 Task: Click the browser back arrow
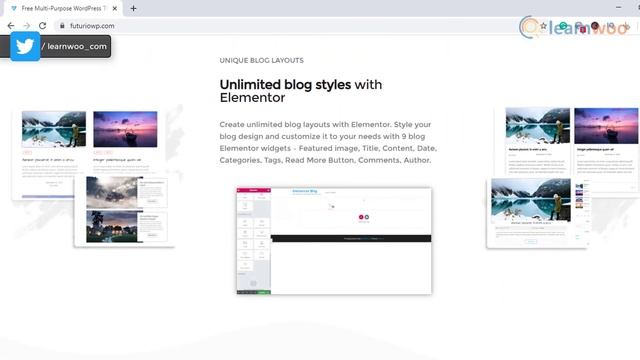(x=11, y=25)
